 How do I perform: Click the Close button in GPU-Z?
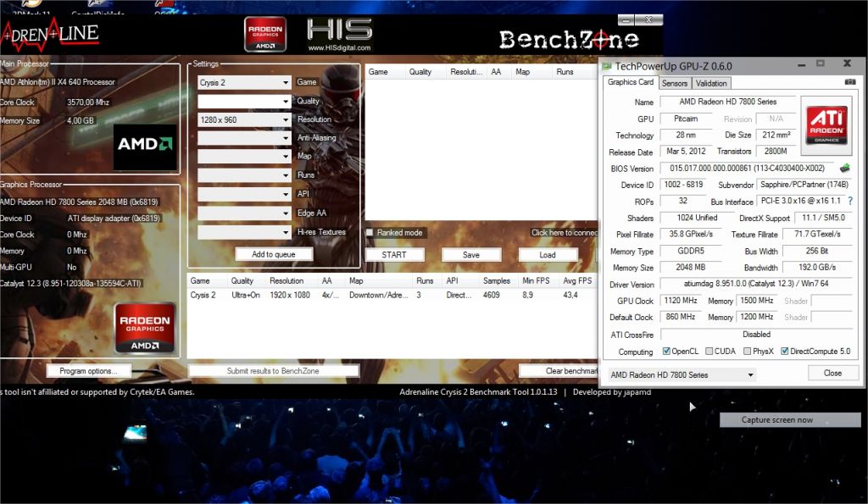832,373
